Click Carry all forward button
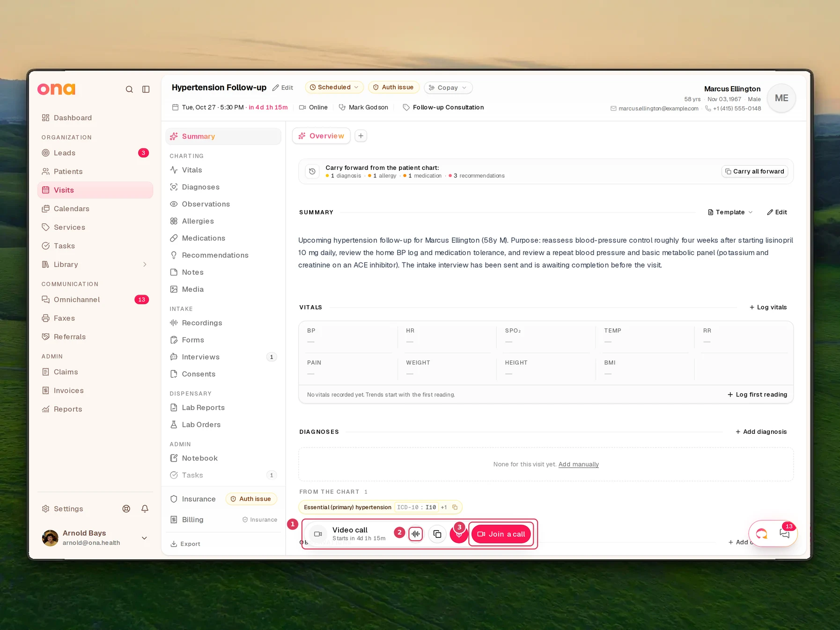Viewport: 840px width, 630px height. [x=755, y=171]
